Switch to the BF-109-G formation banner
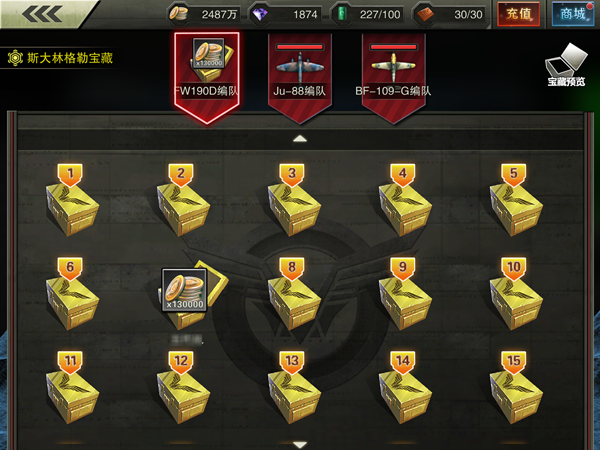 pos(393,78)
